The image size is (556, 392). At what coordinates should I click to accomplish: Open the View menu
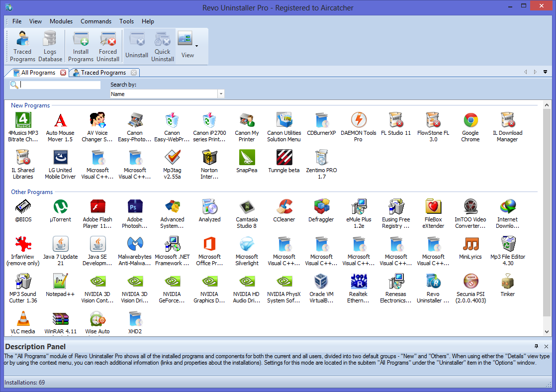click(35, 21)
